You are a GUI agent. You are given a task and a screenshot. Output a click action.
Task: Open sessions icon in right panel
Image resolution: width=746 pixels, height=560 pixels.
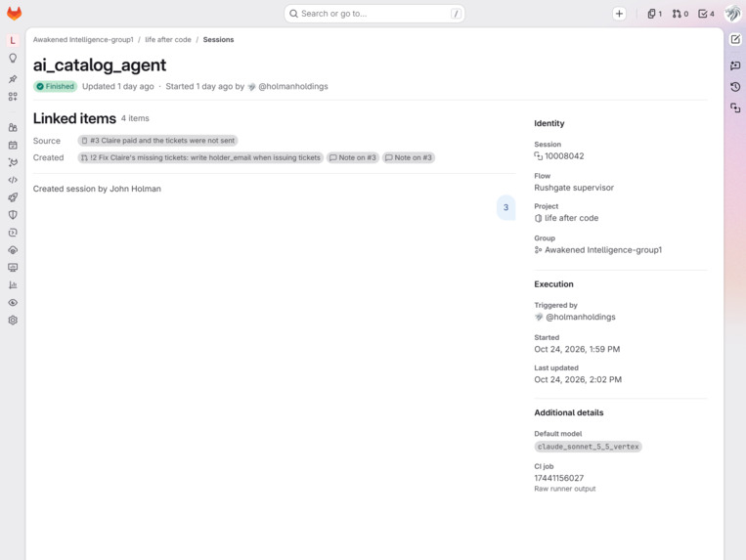735,108
